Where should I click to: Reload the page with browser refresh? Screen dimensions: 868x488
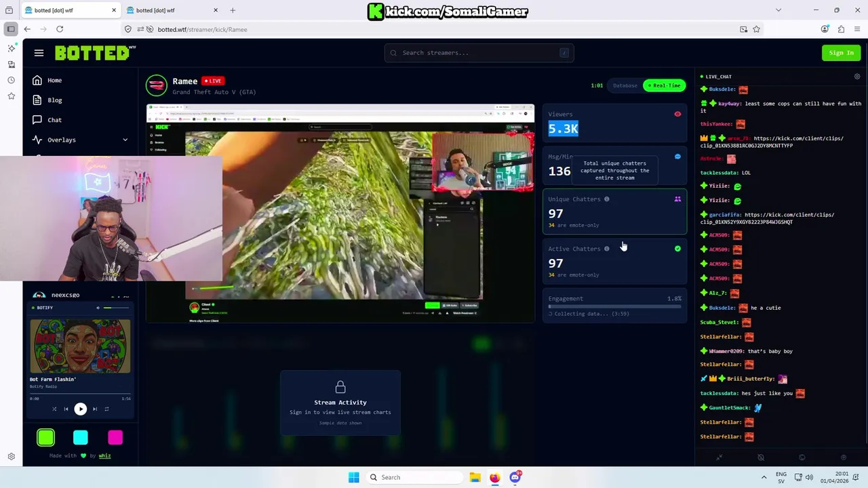coord(60,29)
